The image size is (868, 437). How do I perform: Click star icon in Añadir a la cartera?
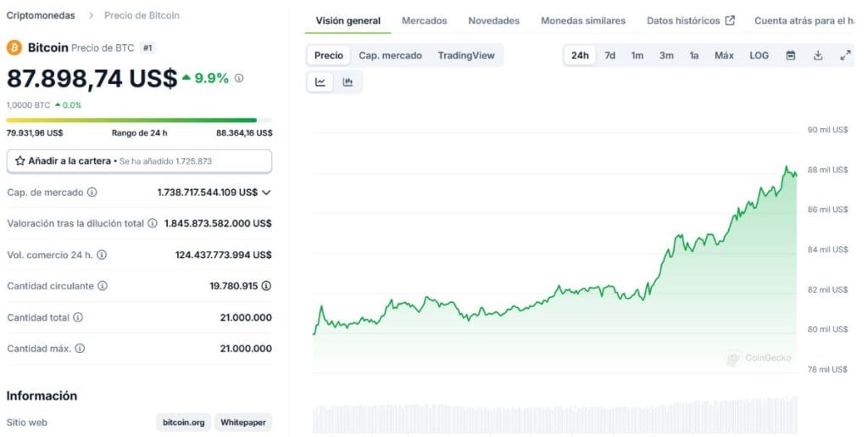tap(20, 161)
